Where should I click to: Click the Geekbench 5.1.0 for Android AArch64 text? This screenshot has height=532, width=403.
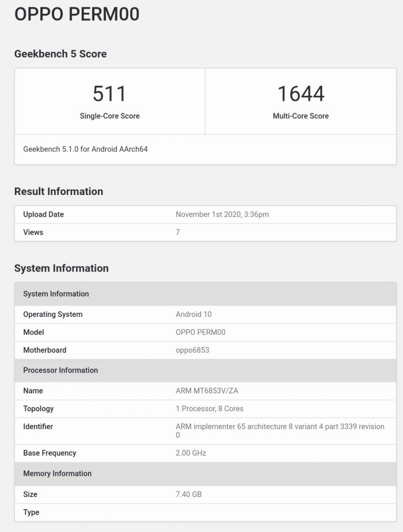[85, 149]
